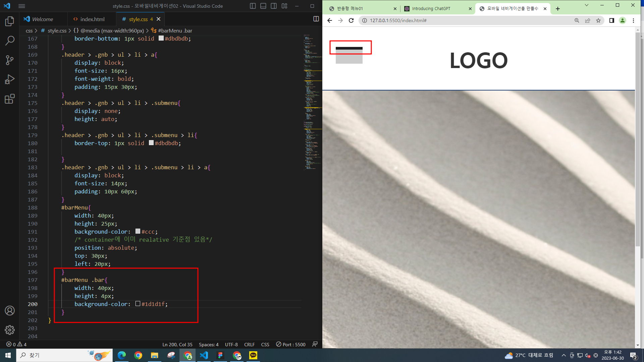The image size is (644, 362).
Task: Toggle the secondary side bar layout
Action: tap(274, 6)
